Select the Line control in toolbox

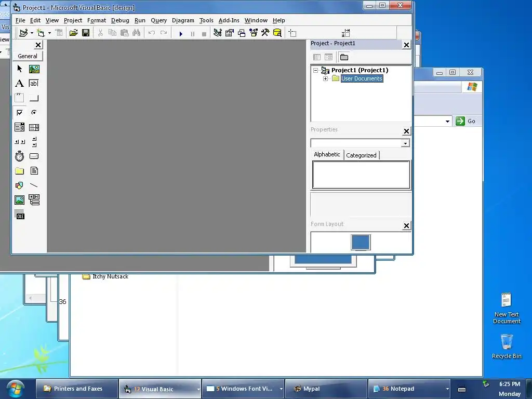pos(34,185)
